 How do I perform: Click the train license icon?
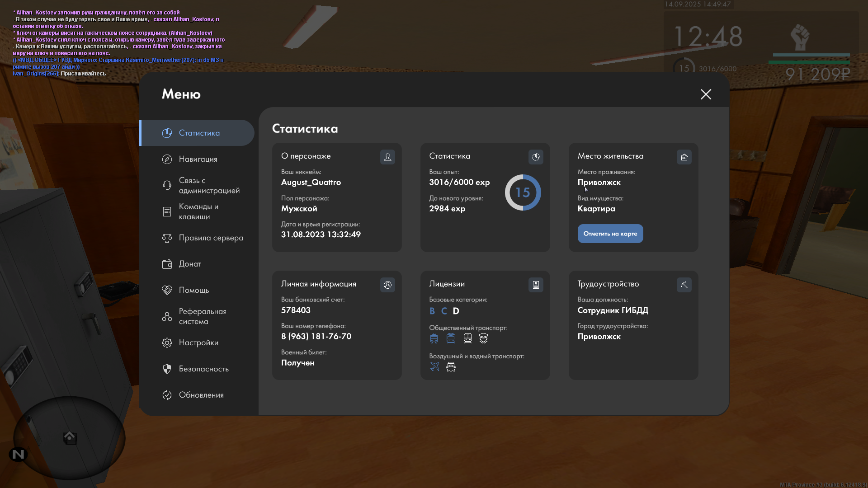tap(467, 338)
